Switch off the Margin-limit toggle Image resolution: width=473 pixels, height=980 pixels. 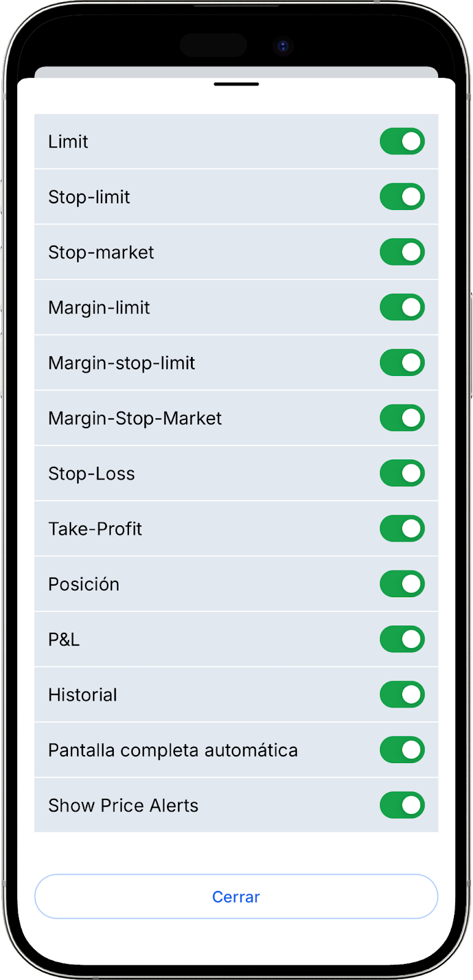click(x=402, y=307)
